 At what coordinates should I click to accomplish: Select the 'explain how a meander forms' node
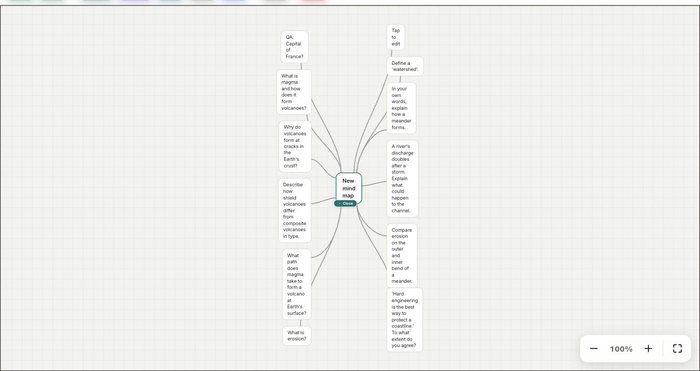tap(401, 108)
